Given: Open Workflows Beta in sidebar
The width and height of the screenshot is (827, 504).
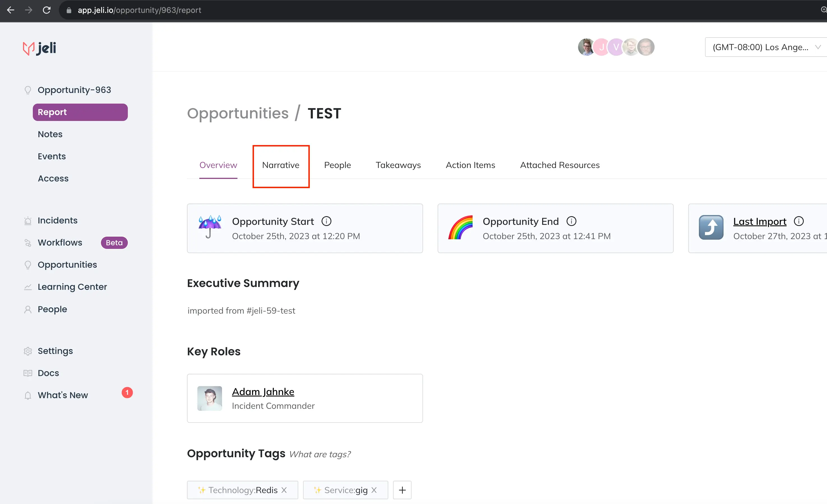Looking at the screenshot, I should (60, 242).
